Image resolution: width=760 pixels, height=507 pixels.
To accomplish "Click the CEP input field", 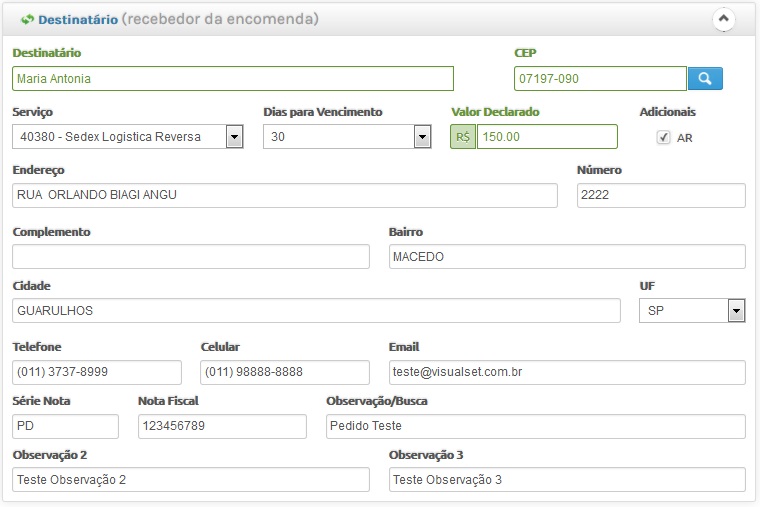I will coord(600,79).
